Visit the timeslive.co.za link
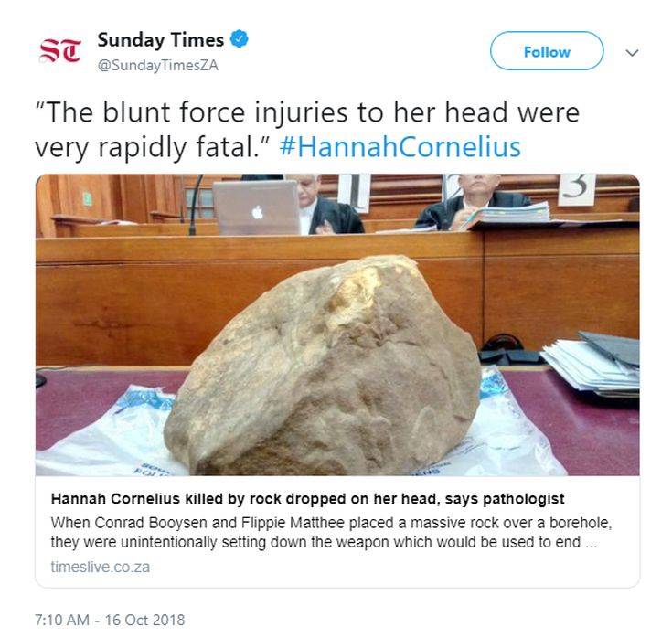The image size is (672, 637). coord(101,568)
